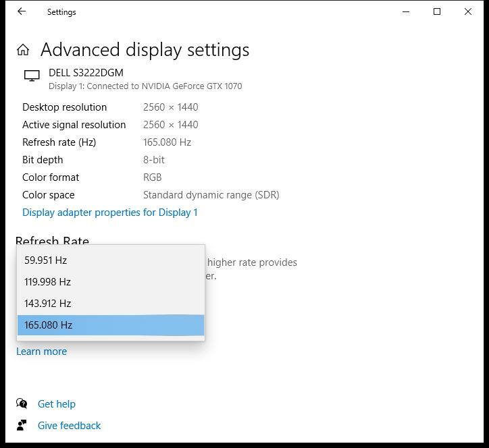Choose 119.998 Hz from the list
Viewport: 489px width, 448px height.
point(47,282)
